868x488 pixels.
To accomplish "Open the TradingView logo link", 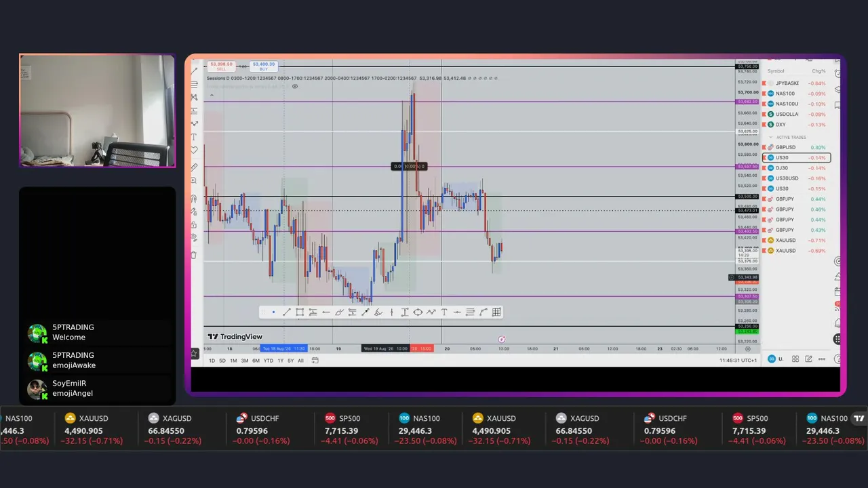I will click(x=235, y=337).
